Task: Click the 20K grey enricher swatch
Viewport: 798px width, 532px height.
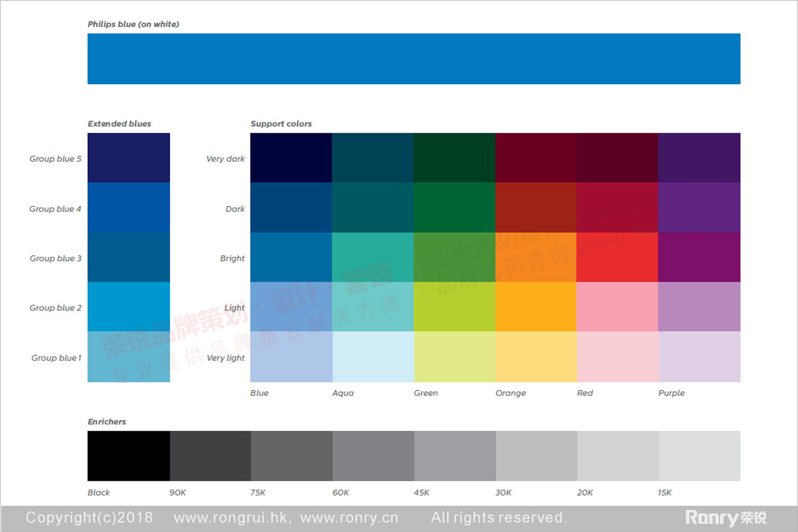Action: click(x=618, y=456)
